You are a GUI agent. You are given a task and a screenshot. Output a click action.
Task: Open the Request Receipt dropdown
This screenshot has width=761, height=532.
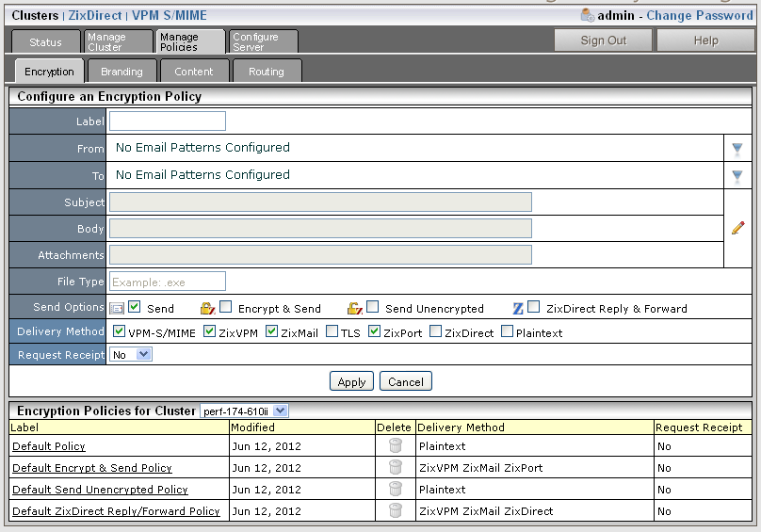coord(131,355)
